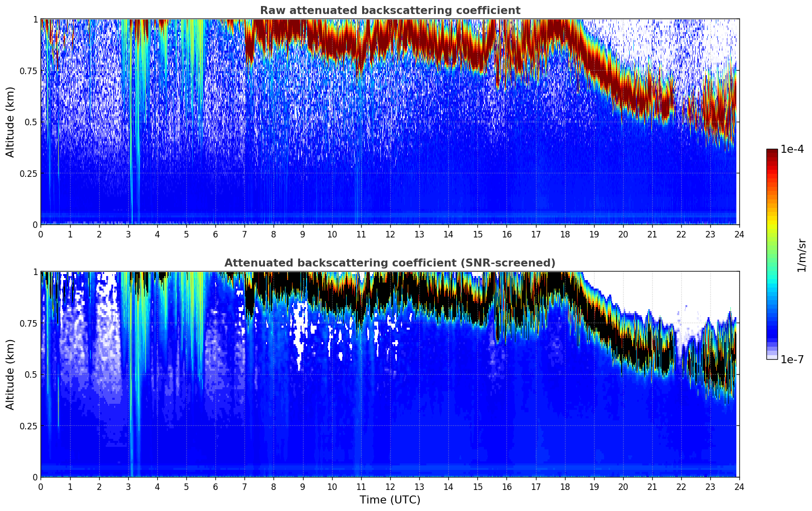Click the 'Attenuated backscattering coefficient (SNR-screened)' title
The height and width of the screenshot is (511, 812).
pos(390,263)
